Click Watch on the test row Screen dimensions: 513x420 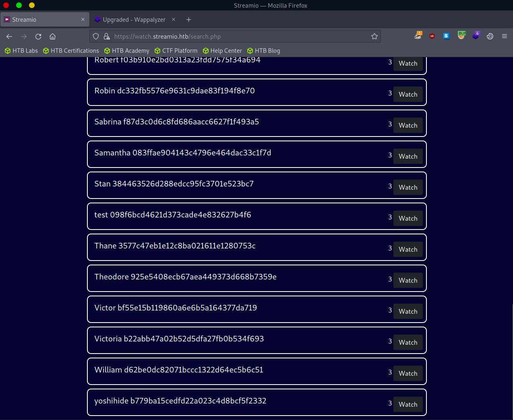[408, 218]
